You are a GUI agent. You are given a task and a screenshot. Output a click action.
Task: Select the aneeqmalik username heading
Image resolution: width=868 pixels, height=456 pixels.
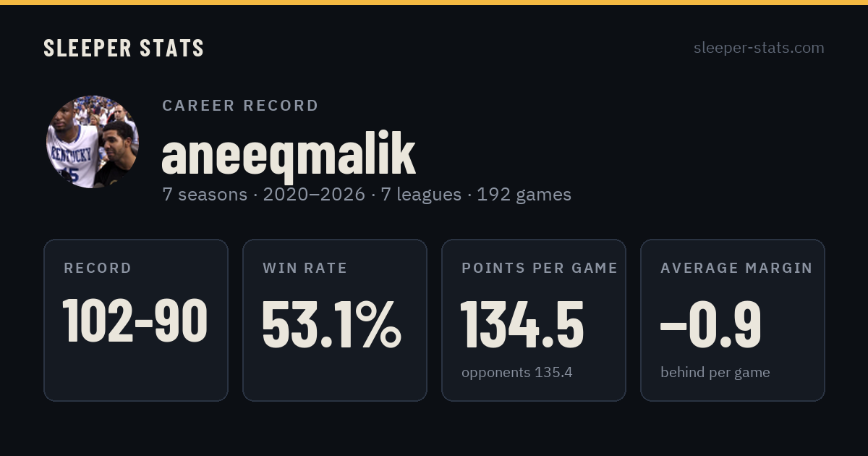pos(289,153)
